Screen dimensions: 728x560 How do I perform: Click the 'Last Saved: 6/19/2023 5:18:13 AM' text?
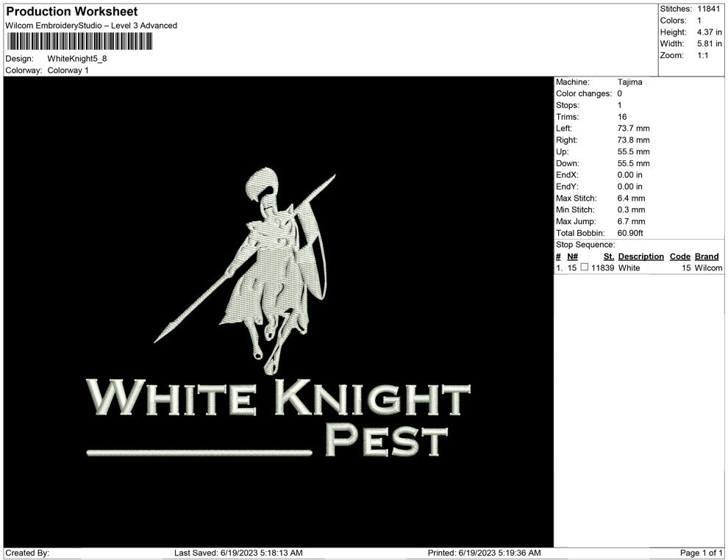(x=238, y=553)
